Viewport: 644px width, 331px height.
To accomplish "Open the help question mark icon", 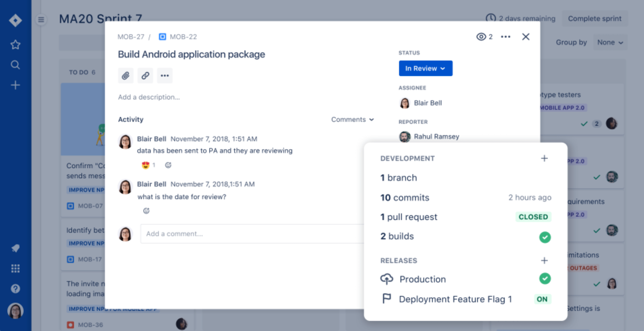I will tap(15, 288).
